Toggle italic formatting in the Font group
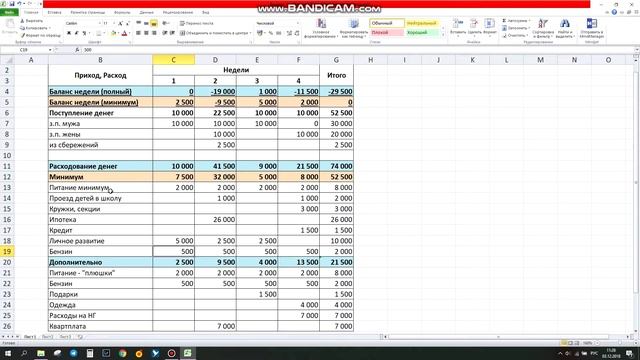The width and height of the screenshot is (640, 360). [x=76, y=33]
